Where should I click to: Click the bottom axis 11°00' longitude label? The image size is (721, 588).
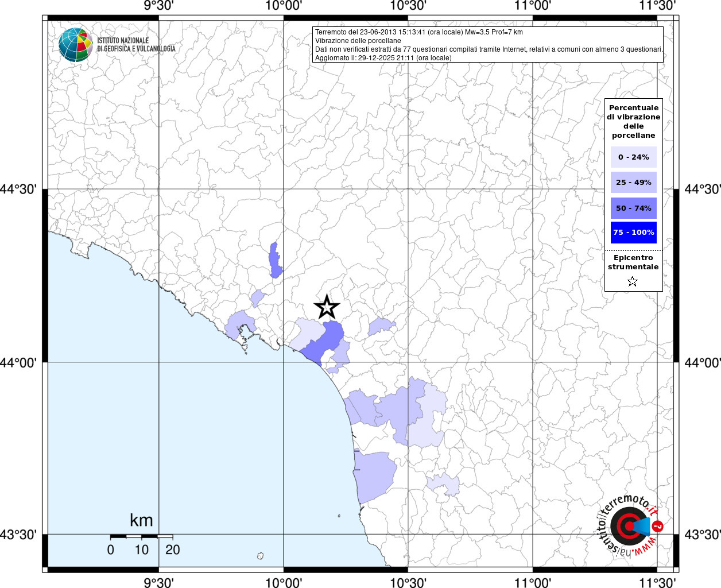533,582
